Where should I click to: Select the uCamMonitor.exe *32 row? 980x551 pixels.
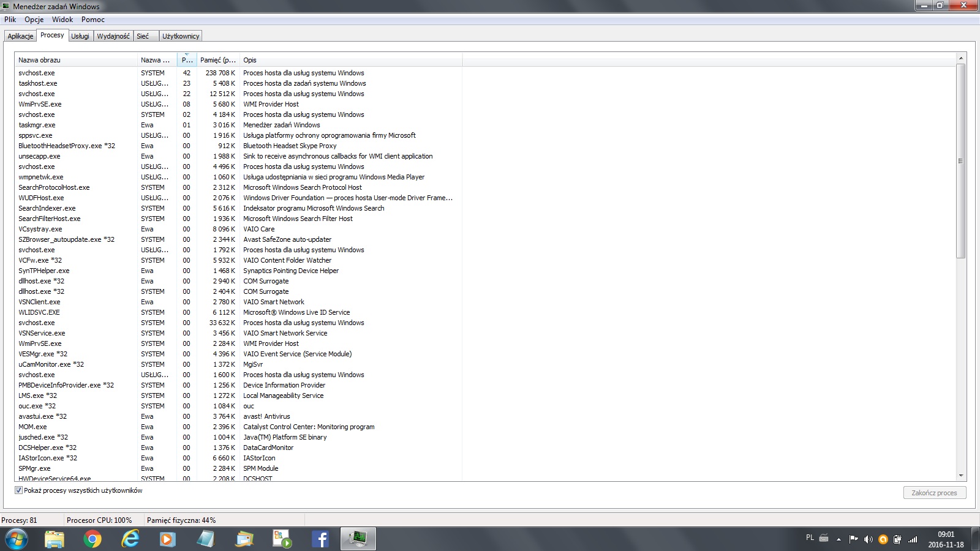[238, 364]
